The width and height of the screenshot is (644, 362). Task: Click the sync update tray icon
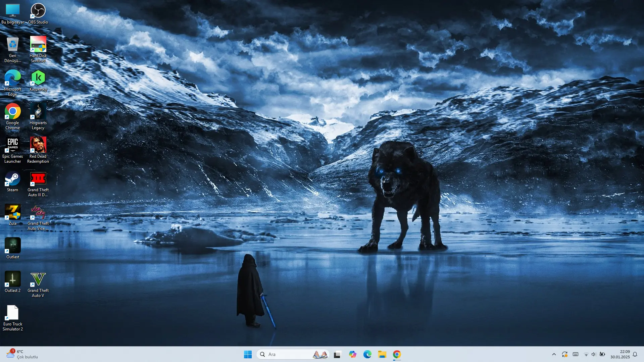(x=565, y=354)
